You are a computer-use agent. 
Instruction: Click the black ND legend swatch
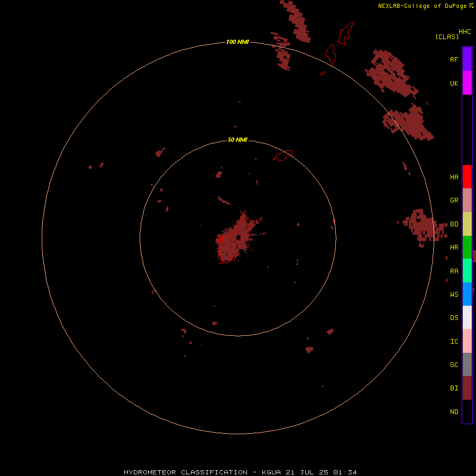467,411
